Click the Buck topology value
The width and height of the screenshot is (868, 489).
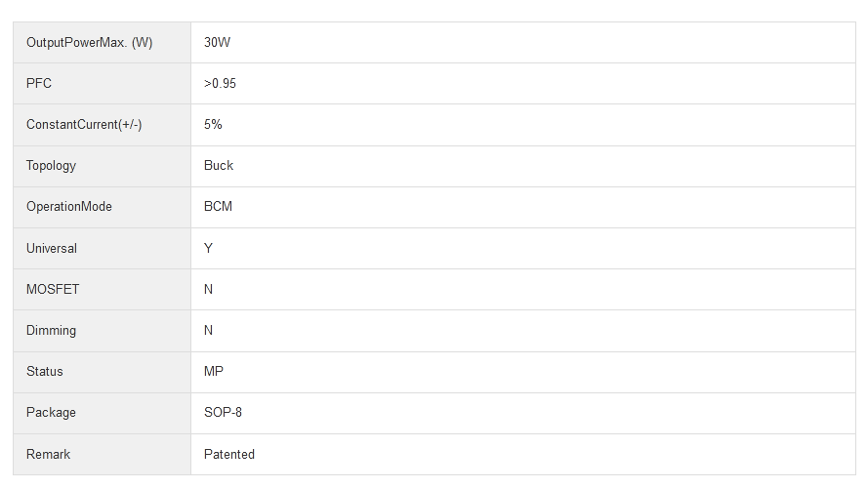point(219,166)
